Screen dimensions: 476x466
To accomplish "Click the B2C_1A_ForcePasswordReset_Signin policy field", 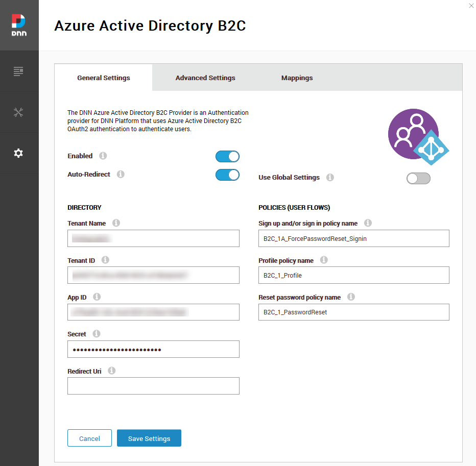I will pos(353,238).
